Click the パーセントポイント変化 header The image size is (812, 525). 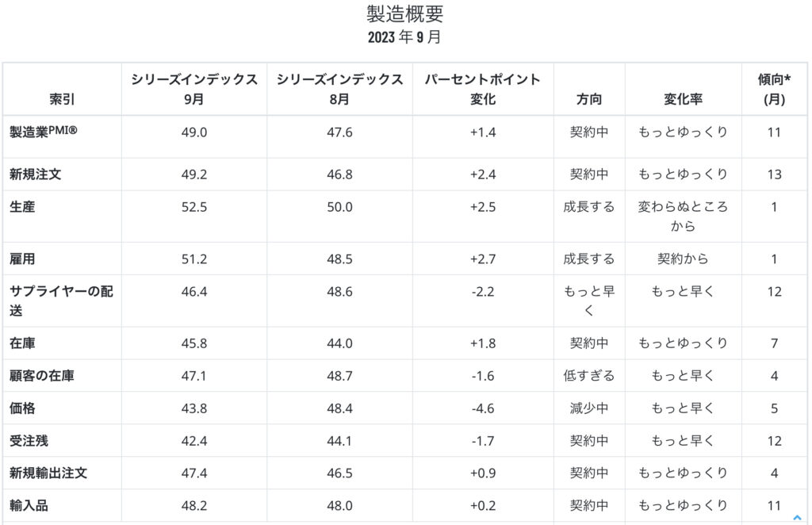pos(483,89)
